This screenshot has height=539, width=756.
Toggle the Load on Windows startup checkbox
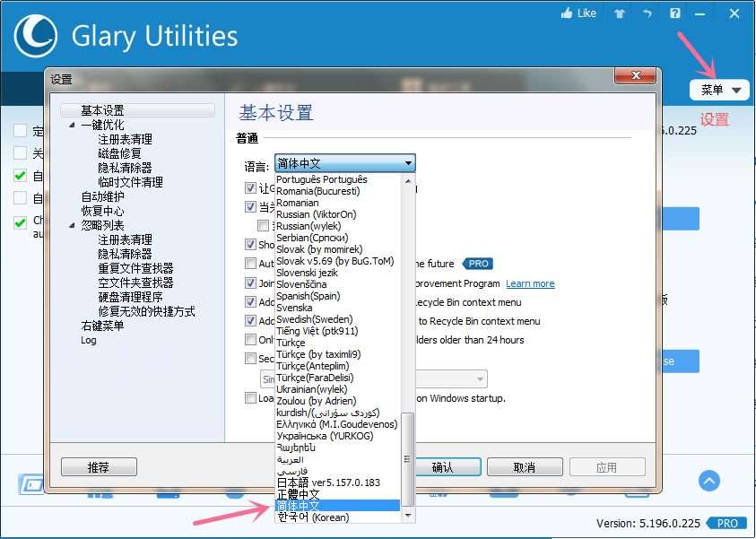[x=251, y=398]
